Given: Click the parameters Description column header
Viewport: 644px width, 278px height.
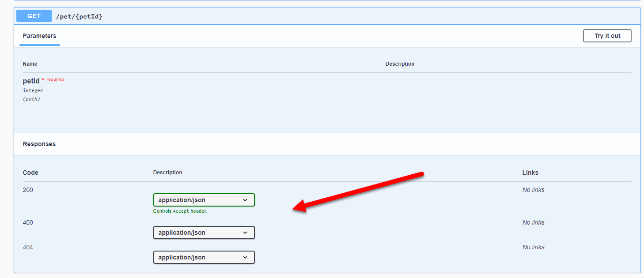Looking at the screenshot, I should pos(400,64).
